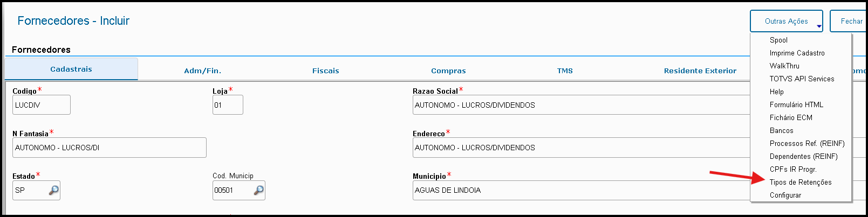Switch to Residente Exterior tab

pyautogui.click(x=700, y=71)
